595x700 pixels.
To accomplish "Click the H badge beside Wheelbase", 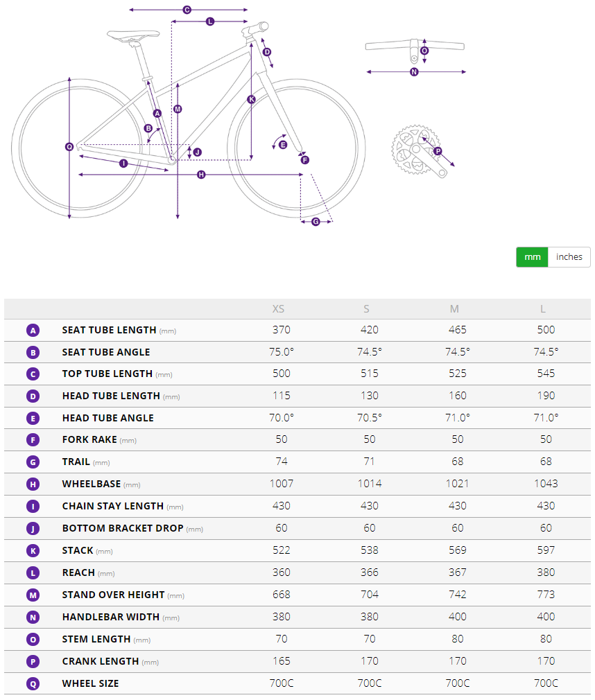I will pos(33,484).
